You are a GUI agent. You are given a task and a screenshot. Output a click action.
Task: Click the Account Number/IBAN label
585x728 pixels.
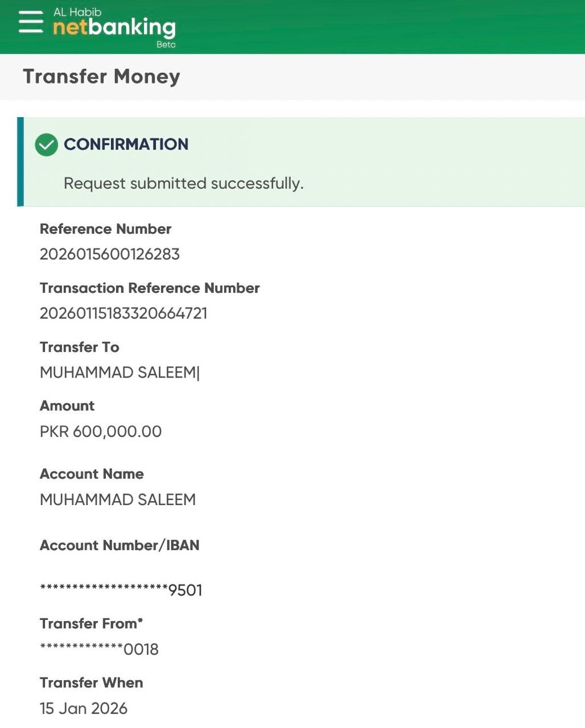(x=120, y=545)
